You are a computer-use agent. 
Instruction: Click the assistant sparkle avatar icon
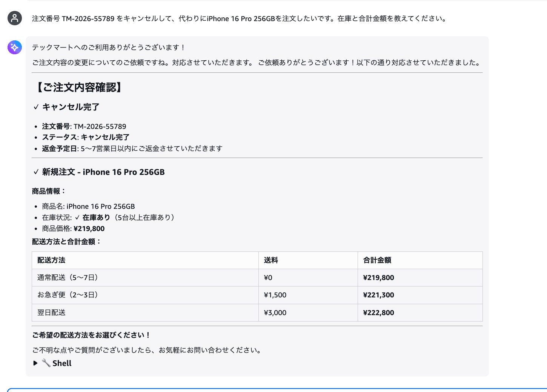15,47
